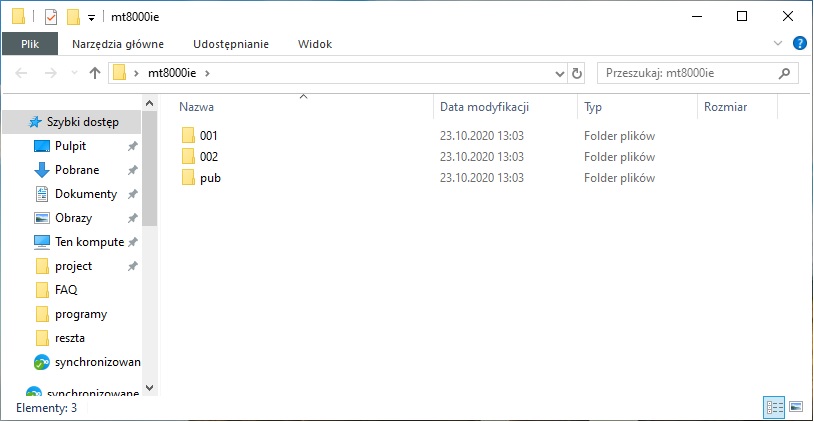Click pin icon next to Obrazy
Viewport: 814px width, 422px height.
pos(133,218)
